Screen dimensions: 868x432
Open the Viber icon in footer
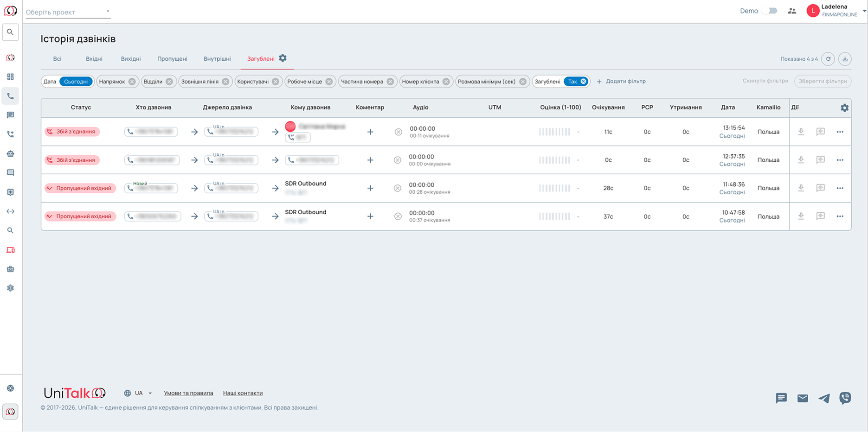(x=845, y=398)
